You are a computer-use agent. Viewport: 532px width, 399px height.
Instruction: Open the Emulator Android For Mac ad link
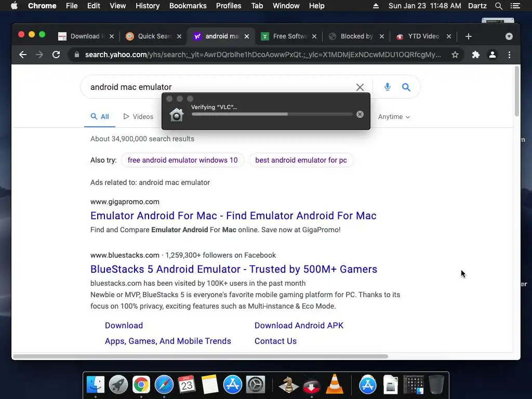233,216
